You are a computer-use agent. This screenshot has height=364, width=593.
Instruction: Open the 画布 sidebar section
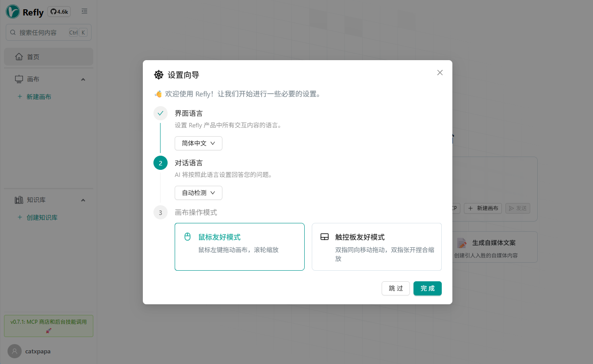(x=49, y=79)
